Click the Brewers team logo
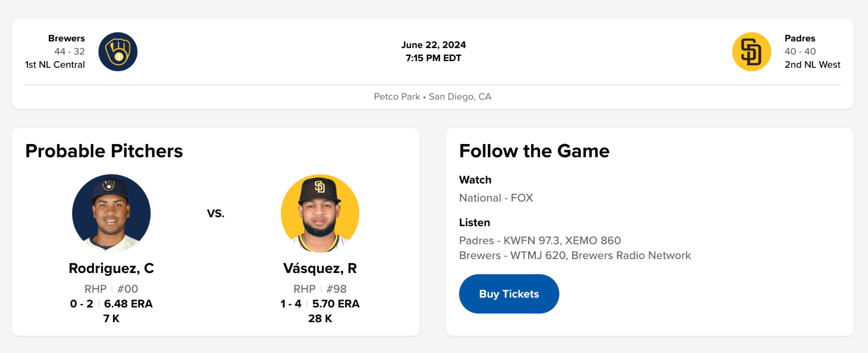This screenshot has width=868, height=353. [118, 52]
